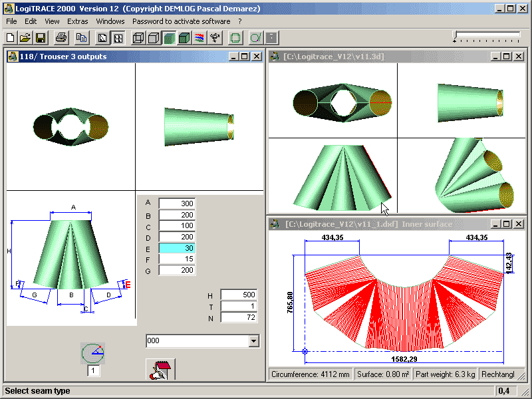Click the perspective view pane in v11.3d window

(462, 176)
